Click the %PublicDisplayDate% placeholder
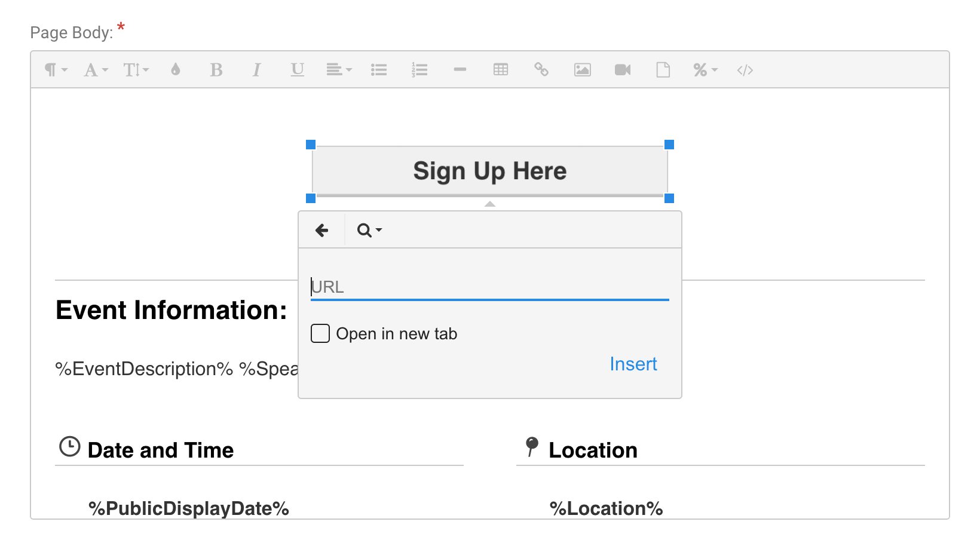This screenshot has height=546, width=980. [189, 508]
